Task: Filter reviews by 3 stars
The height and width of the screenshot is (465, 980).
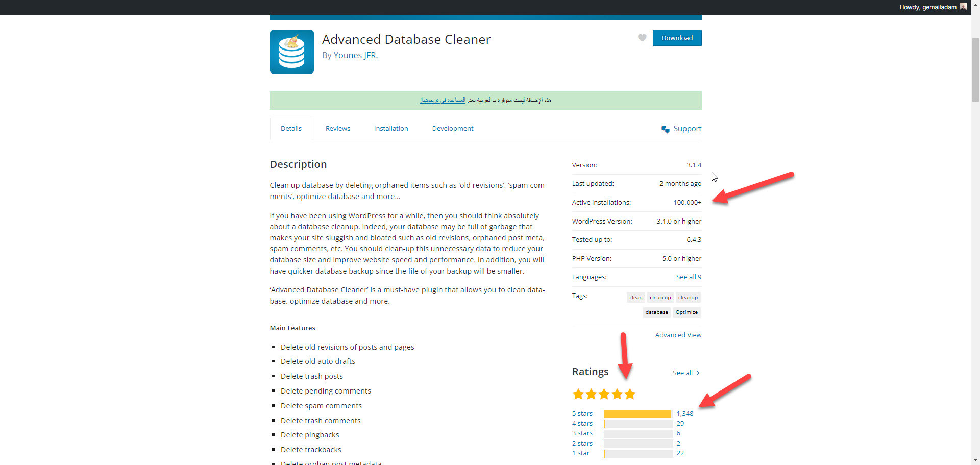Action: (x=582, y=433)
